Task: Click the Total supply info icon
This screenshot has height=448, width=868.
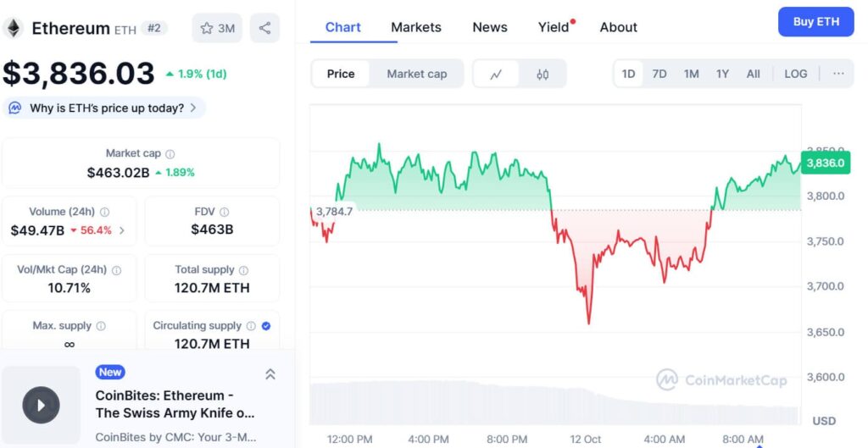Action: pos(243,269)
